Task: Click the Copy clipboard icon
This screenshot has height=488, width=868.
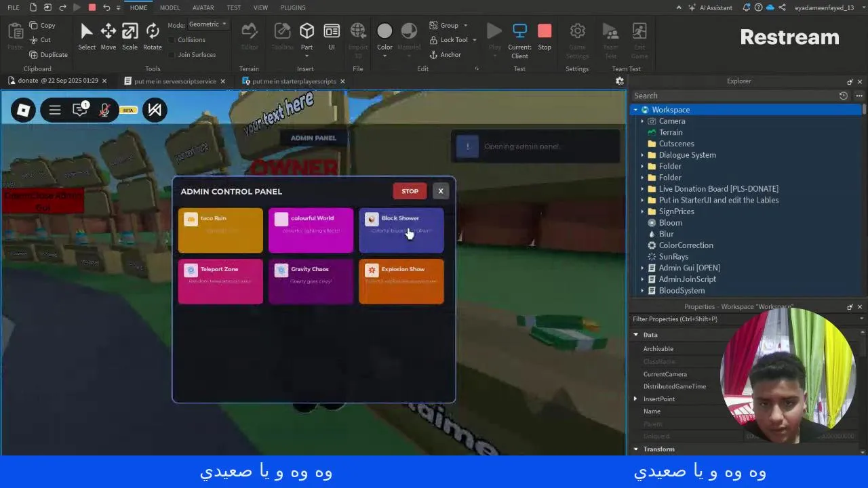Action: 34,25
